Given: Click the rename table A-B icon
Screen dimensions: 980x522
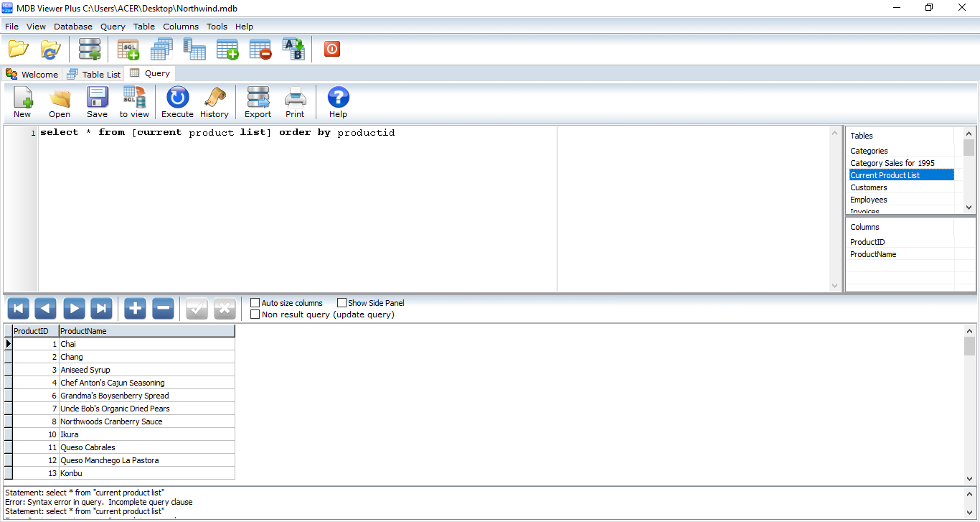Looking at the screenshot, I should [x=293, y=49].
